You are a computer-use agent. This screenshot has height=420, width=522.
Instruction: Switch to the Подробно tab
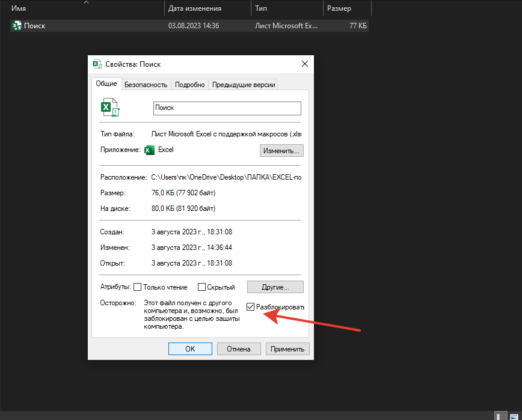190,85
